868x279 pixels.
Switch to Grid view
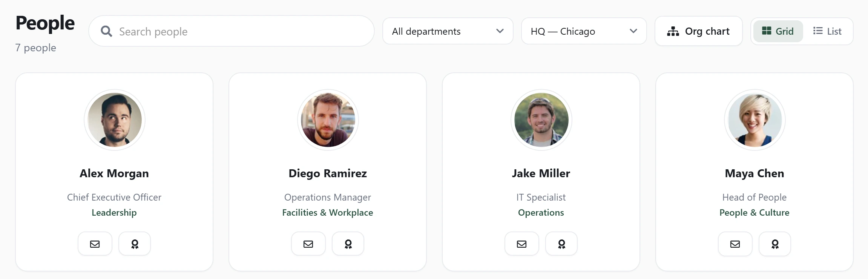pos(778,31)
